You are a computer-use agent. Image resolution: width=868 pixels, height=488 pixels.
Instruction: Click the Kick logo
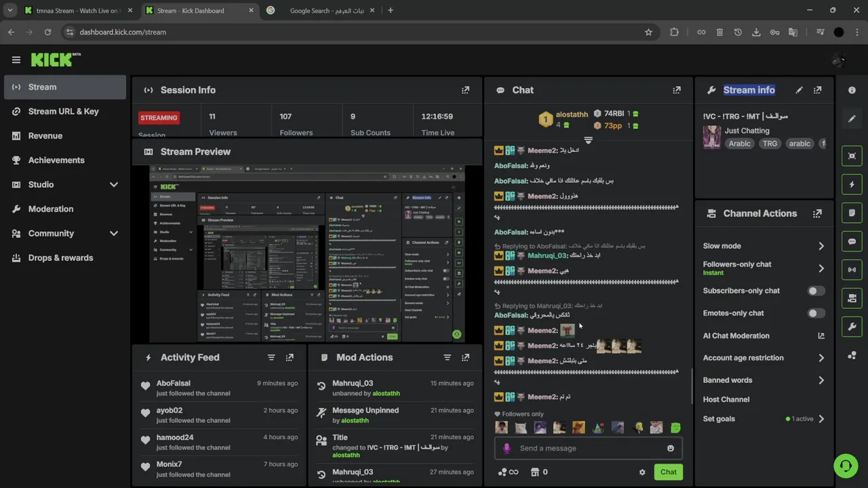pos(56,60)
